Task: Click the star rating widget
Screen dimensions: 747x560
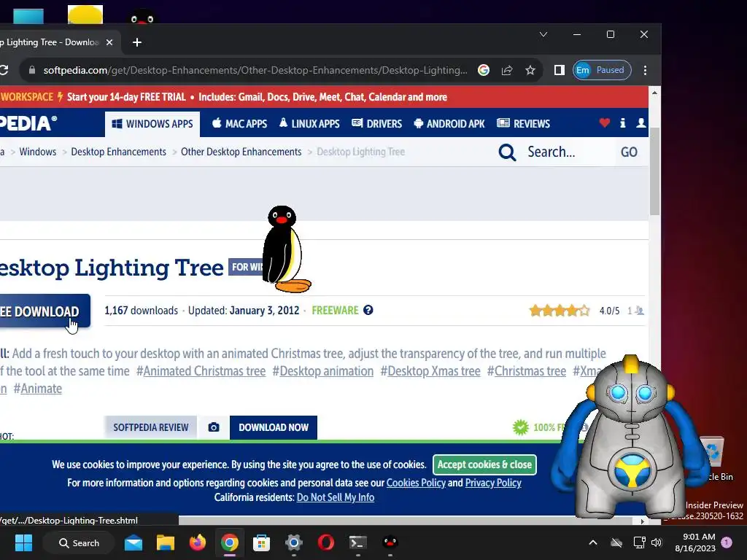Action: pos(560,311)
